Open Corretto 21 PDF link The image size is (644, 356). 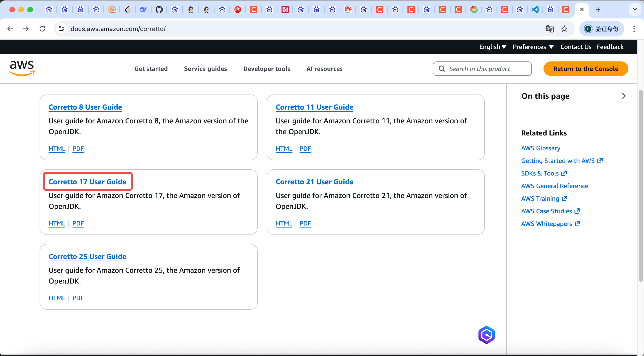click(x=305, y=223)
